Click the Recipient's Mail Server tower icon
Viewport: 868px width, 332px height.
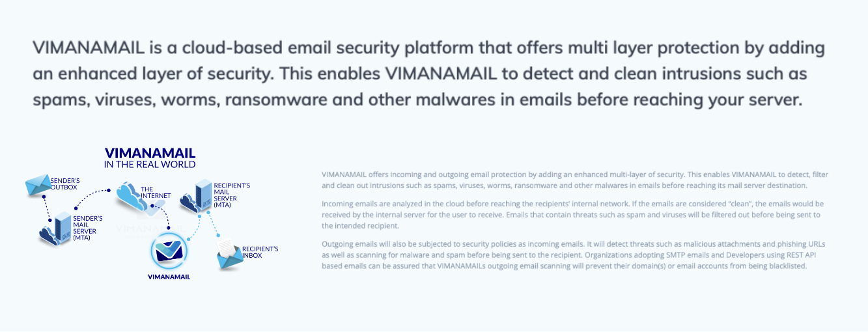(x=203, y=194)
